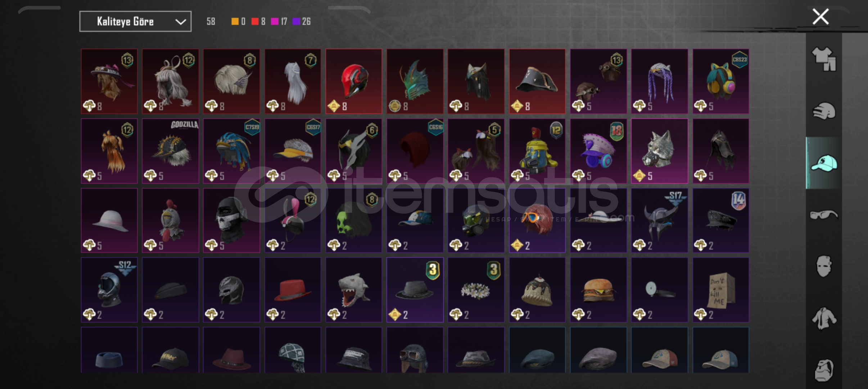Pick the hamburger hat item
This screenshot has height=389, width=868.
[x=598, y=290]
